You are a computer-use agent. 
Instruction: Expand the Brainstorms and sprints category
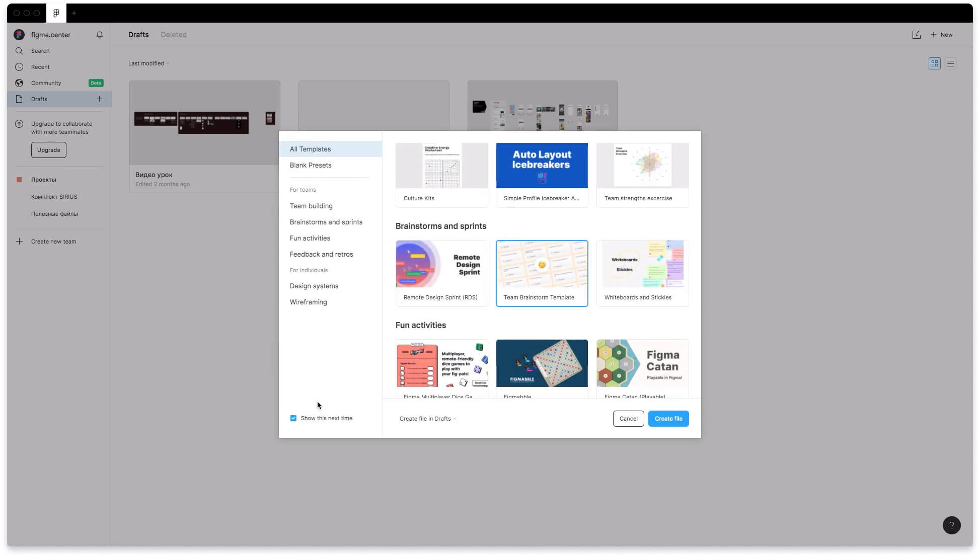tap(326, 221)
